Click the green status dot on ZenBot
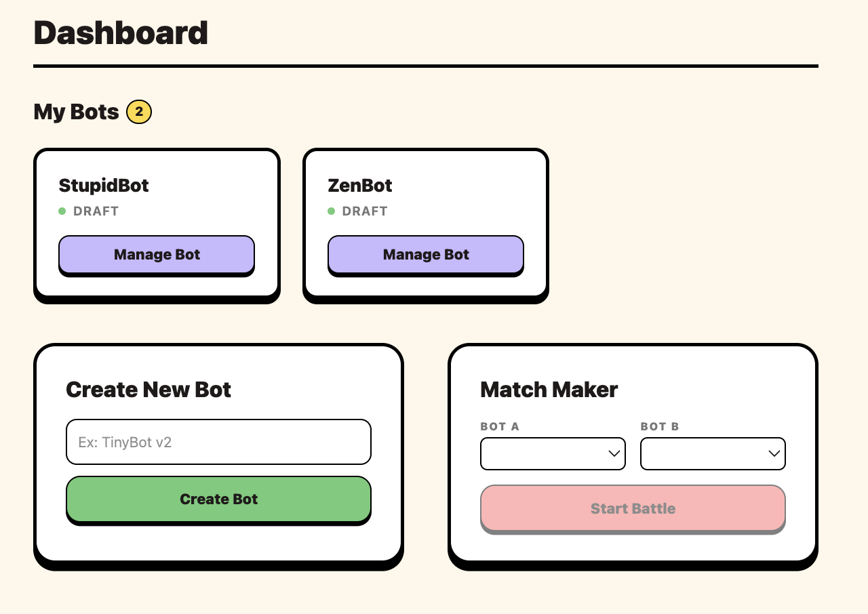This screenshot has width=868, height=614. tap(332, 211)
